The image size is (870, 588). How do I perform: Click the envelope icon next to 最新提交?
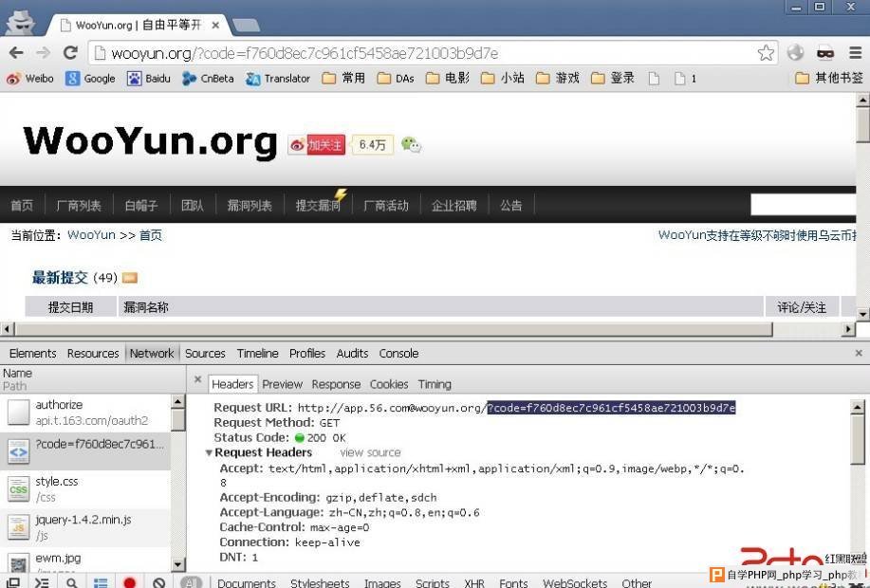pos(130,277)
